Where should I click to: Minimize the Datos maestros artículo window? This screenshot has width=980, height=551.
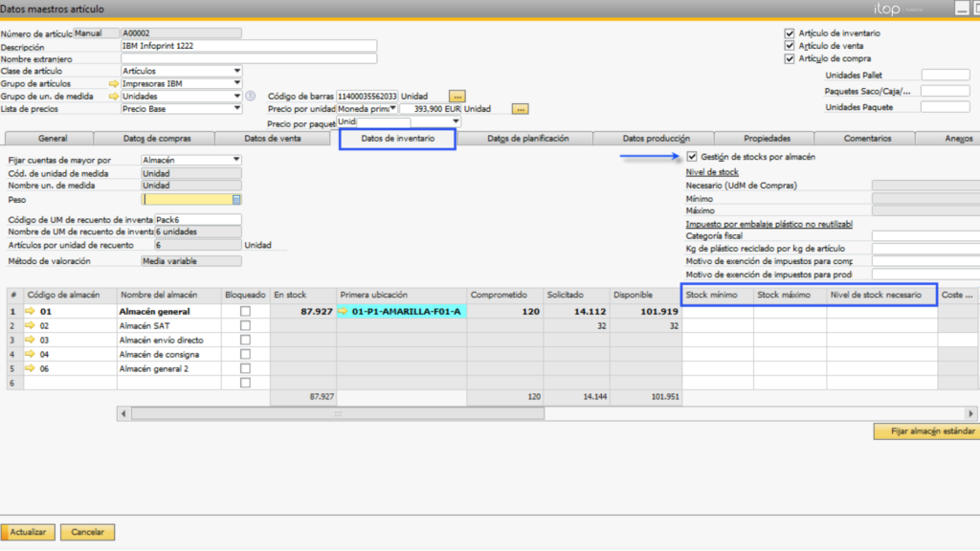point(961,8)
